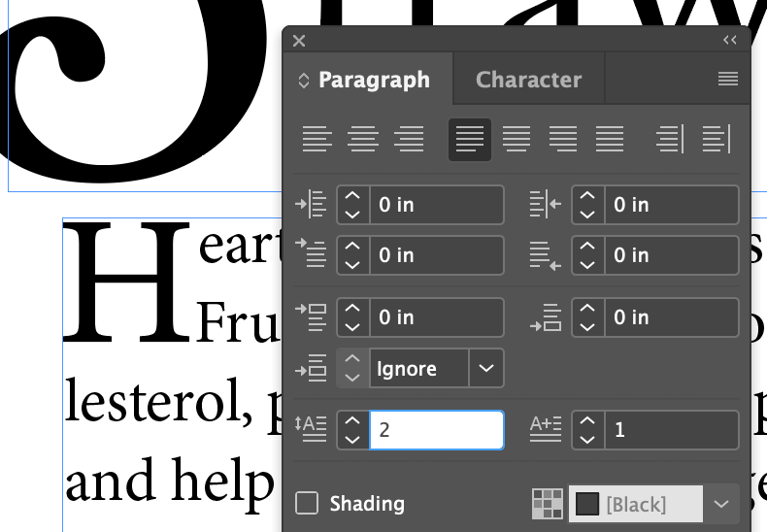Select Align Center alignment

click(363, 139)
